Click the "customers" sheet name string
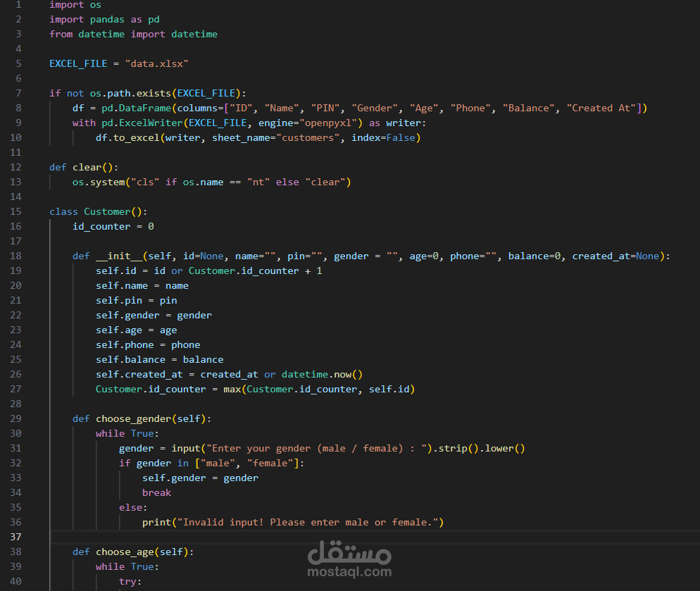700x591 pixels. (308, 137)
